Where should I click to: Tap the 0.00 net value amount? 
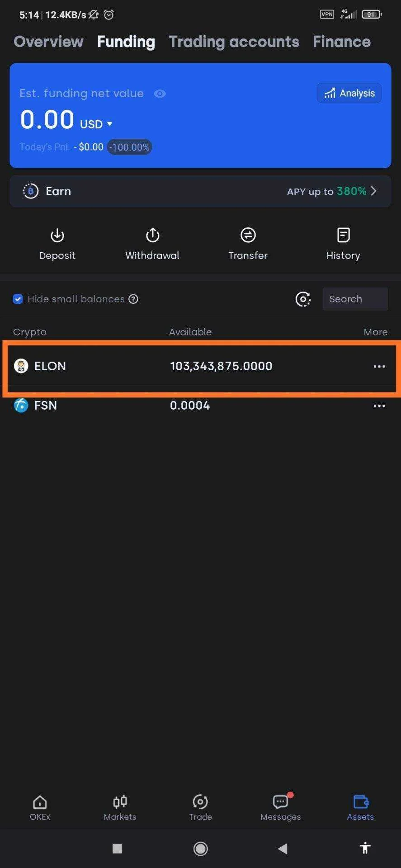47,119
